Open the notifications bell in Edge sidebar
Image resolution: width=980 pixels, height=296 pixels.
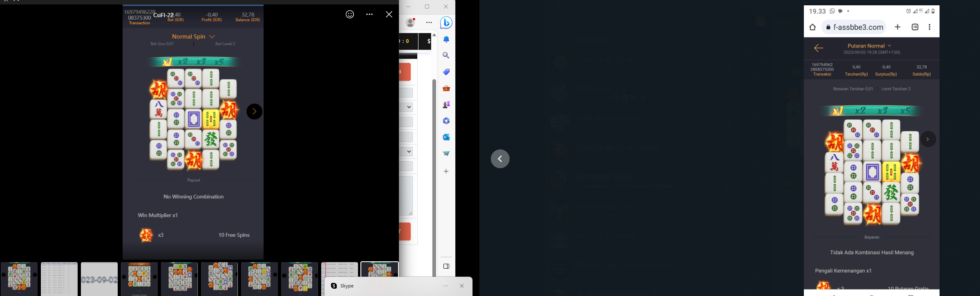point(446,39)
